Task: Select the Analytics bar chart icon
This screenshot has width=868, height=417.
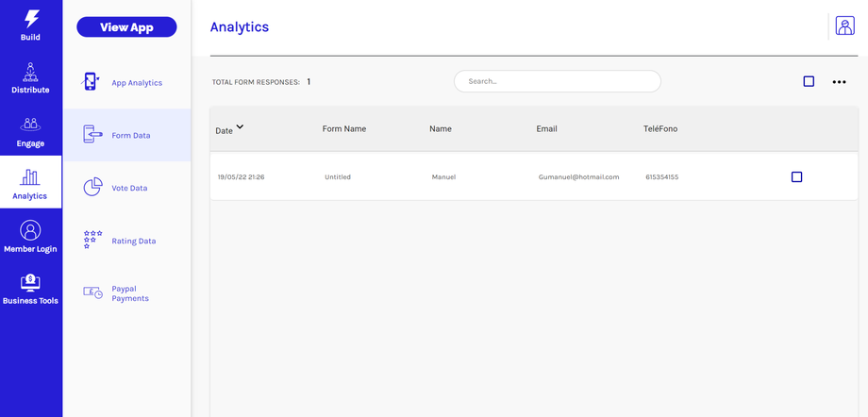Action: (x=30, y=177)
